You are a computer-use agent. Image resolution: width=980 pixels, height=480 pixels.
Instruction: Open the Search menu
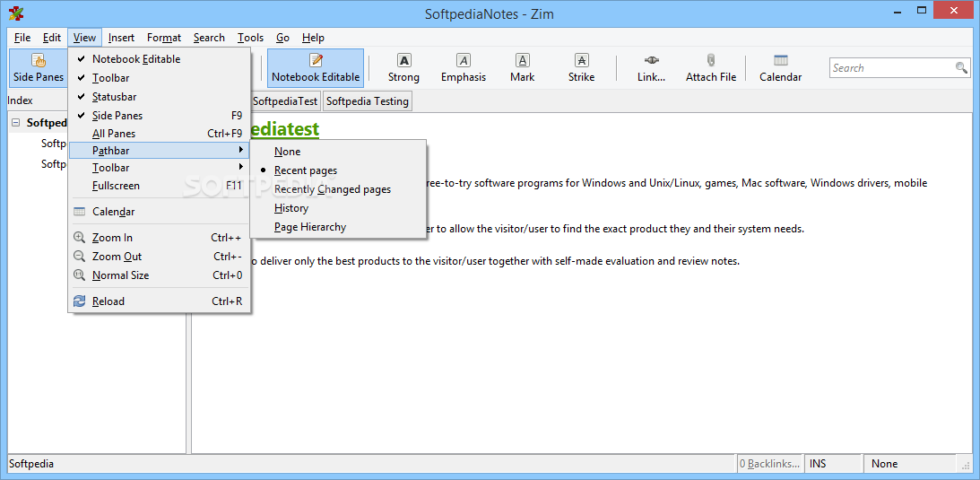click(209, 38)
